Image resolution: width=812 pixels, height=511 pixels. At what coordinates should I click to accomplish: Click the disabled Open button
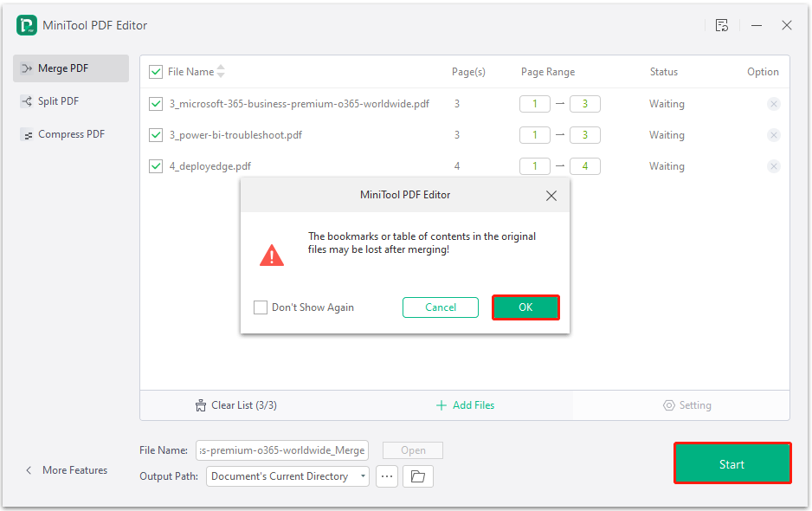coord(413,450)
